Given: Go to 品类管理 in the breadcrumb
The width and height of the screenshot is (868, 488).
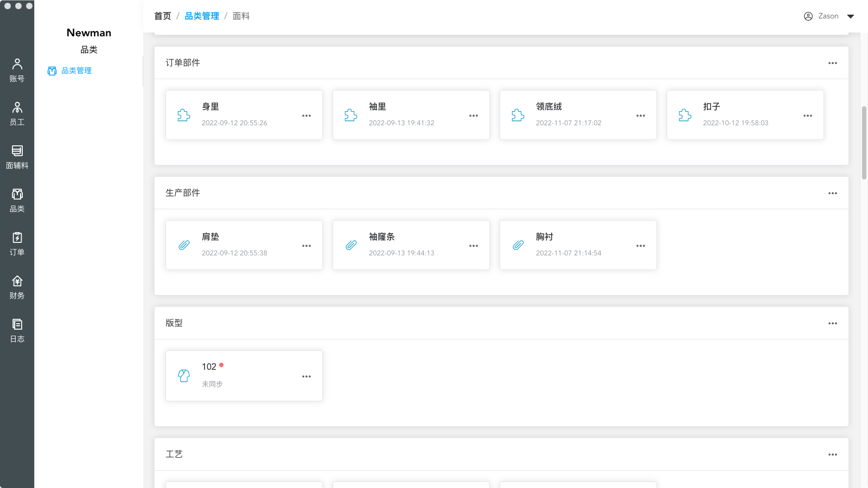Looking at the screenshot, I should (x=202, y=16).
